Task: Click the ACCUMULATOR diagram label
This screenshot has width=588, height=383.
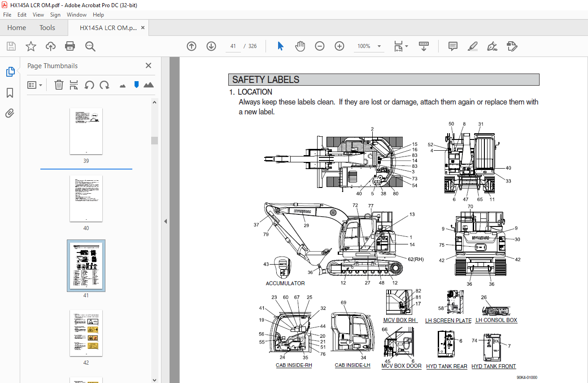Action: 285,283
